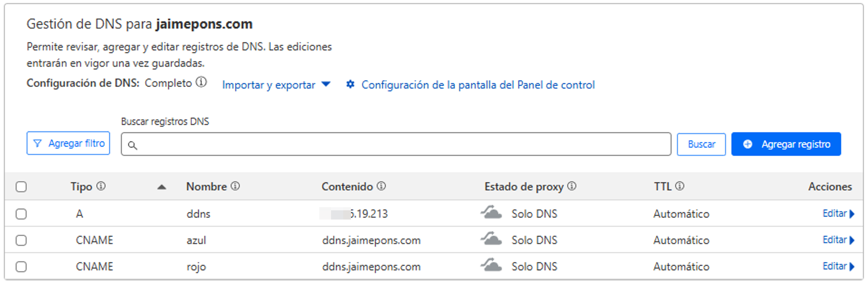
Task: Click the info icon beside Nombre header
Action: tap(235, 186)
